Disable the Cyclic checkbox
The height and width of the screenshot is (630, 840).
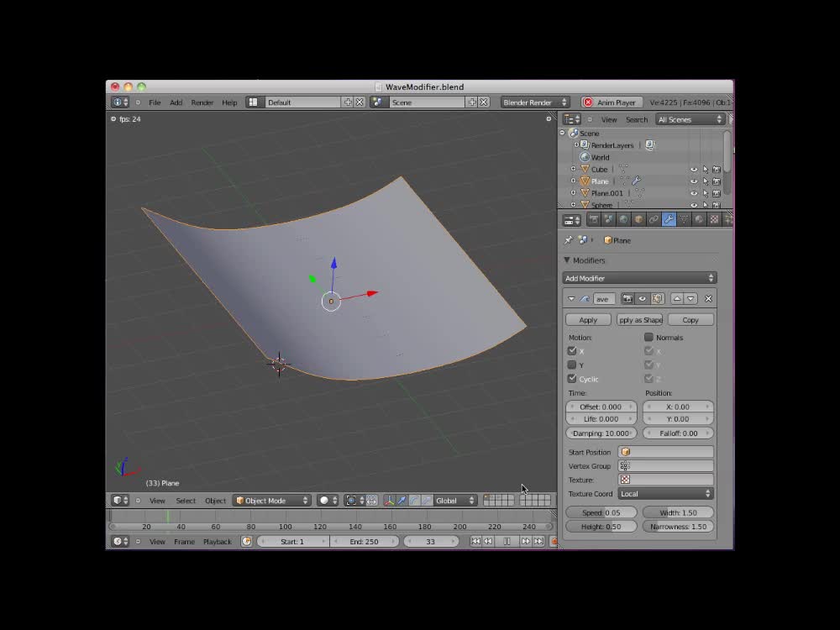point(572,379)
